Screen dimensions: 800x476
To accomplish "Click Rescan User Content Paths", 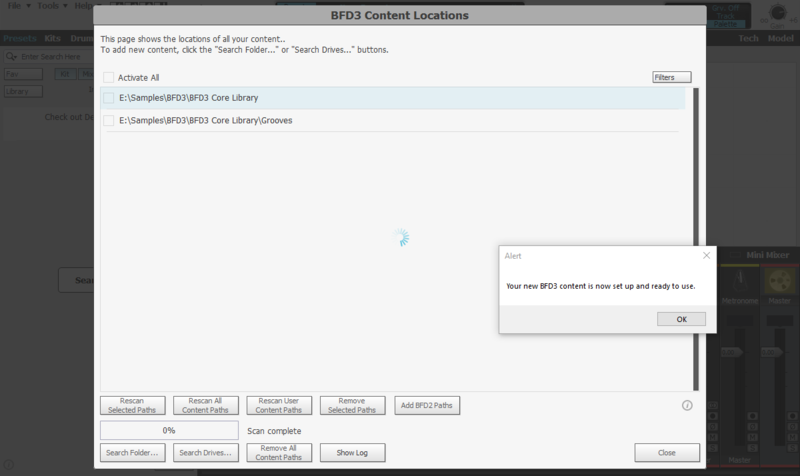I will pos(279,406).
